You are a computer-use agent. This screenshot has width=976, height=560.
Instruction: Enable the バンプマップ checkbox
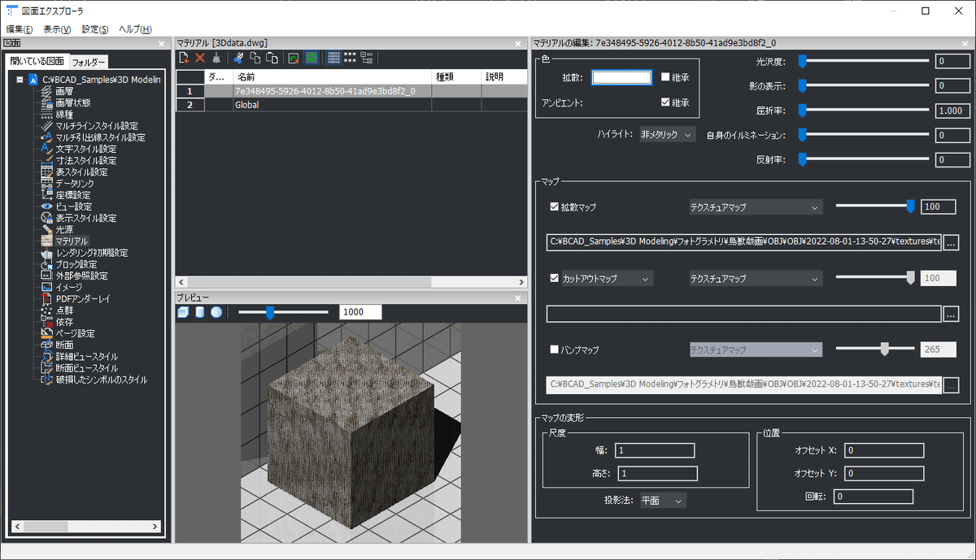pyautogui.click(x=555, y=349)
